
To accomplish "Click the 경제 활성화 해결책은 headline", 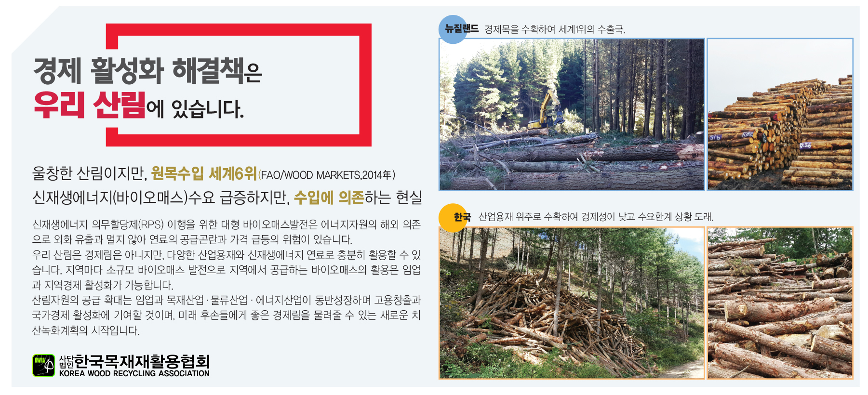I will click(147, 70).
